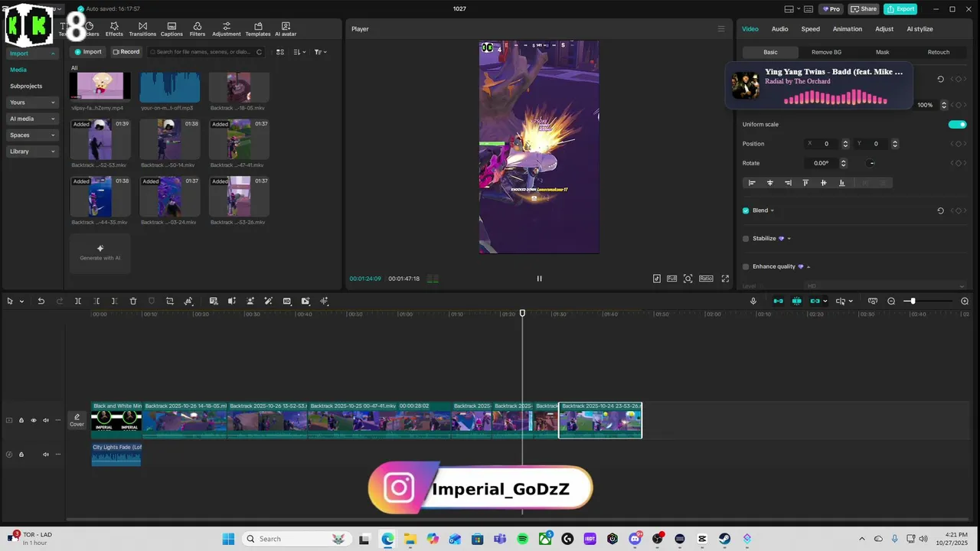The width and height of the screenshot is (980, 551).
Task: Open the linkage options dropdown arrow
Action: point(825,302)
